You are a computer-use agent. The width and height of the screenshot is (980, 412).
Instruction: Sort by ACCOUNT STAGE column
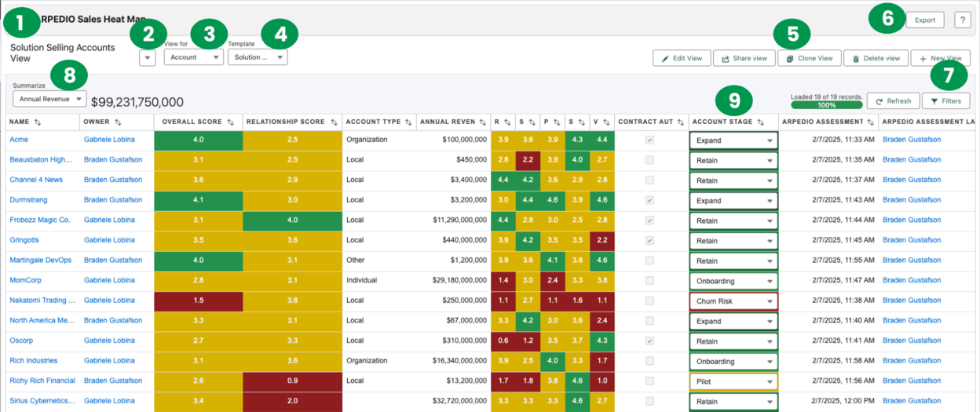pos(761,122)
